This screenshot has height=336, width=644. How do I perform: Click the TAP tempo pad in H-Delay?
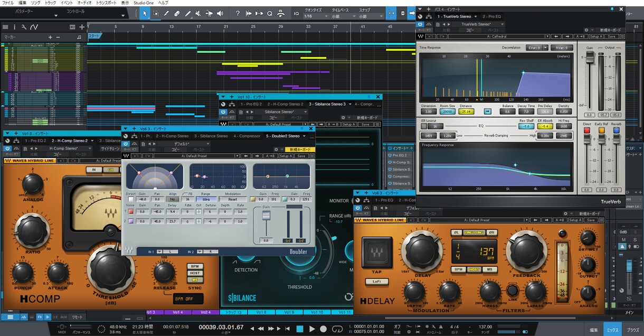376,252
